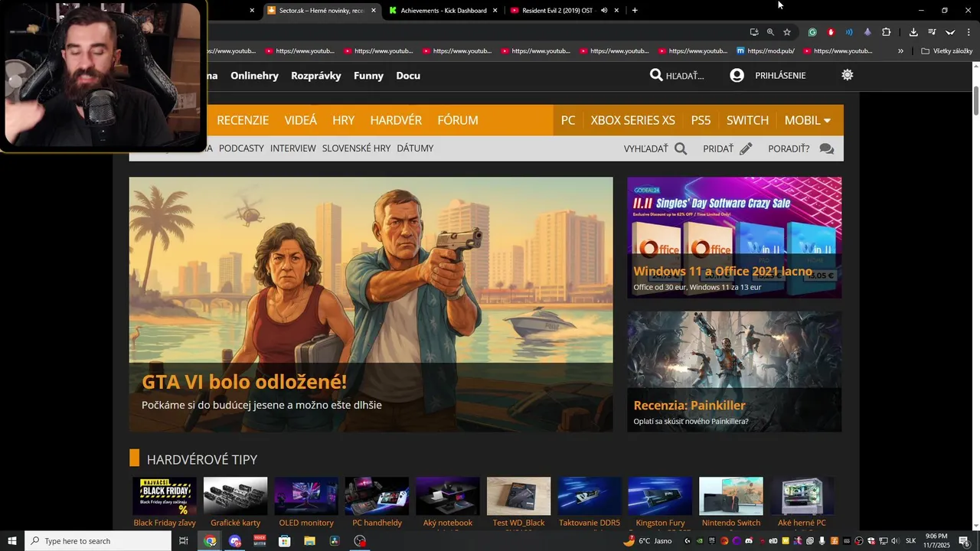Open the Grafické karty hardware tip

click(x=235, y=502)
